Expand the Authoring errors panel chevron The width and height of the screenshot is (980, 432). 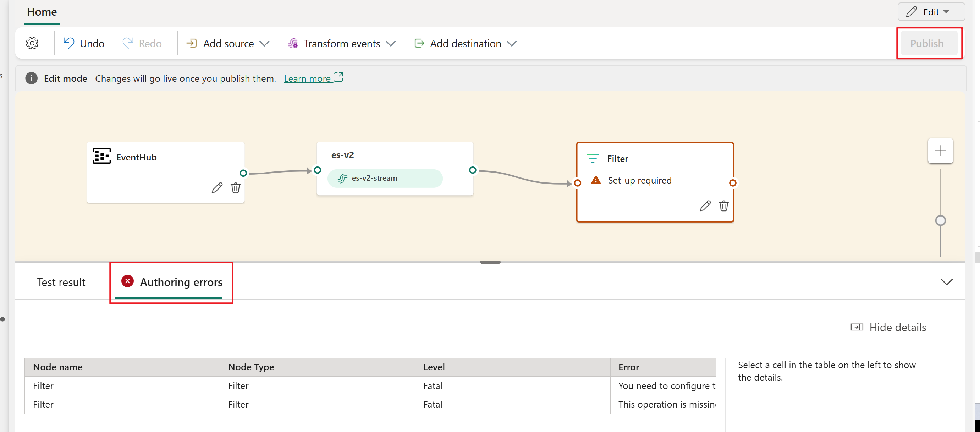[947, 282]
